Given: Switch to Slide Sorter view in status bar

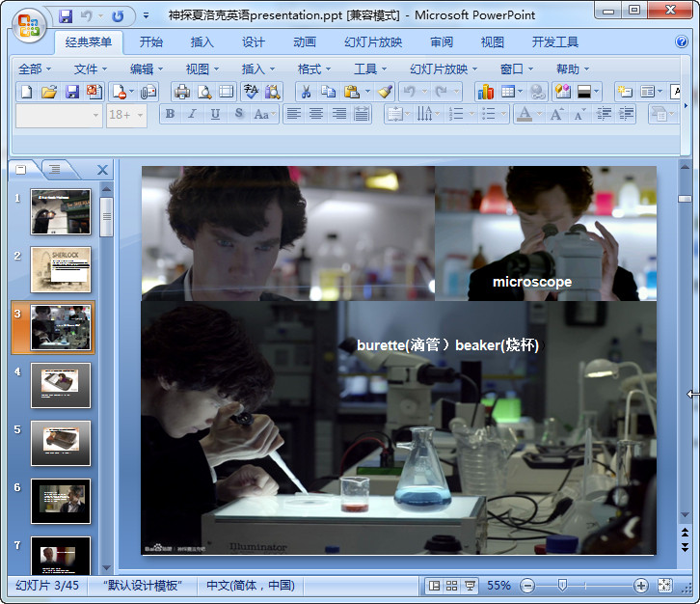Looking at the screenshot, I should point(452,586).
